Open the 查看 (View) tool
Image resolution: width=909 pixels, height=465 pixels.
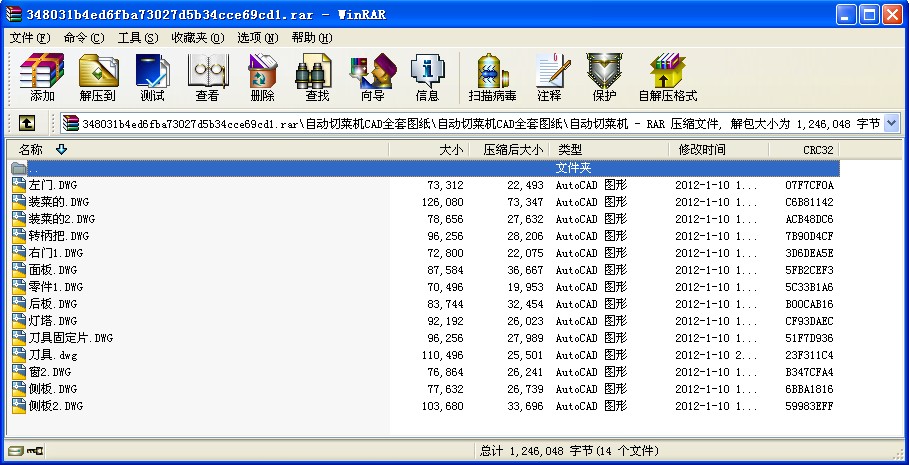[x=207, y=78]
